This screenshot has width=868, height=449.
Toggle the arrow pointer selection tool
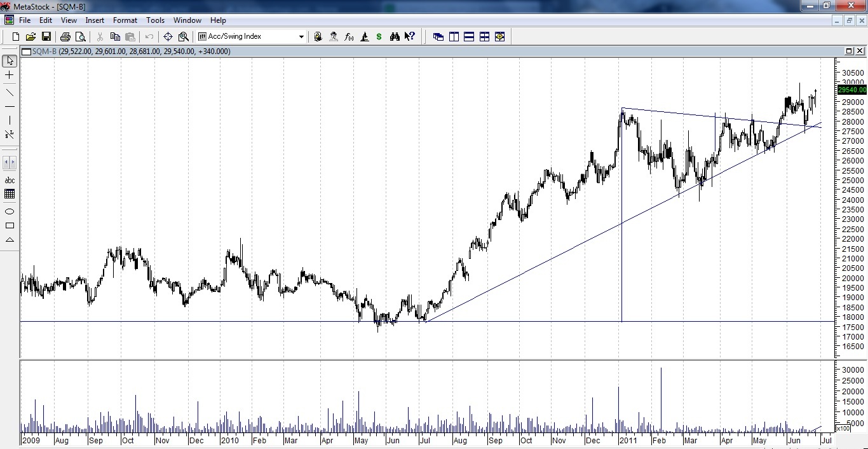[10, 61]
